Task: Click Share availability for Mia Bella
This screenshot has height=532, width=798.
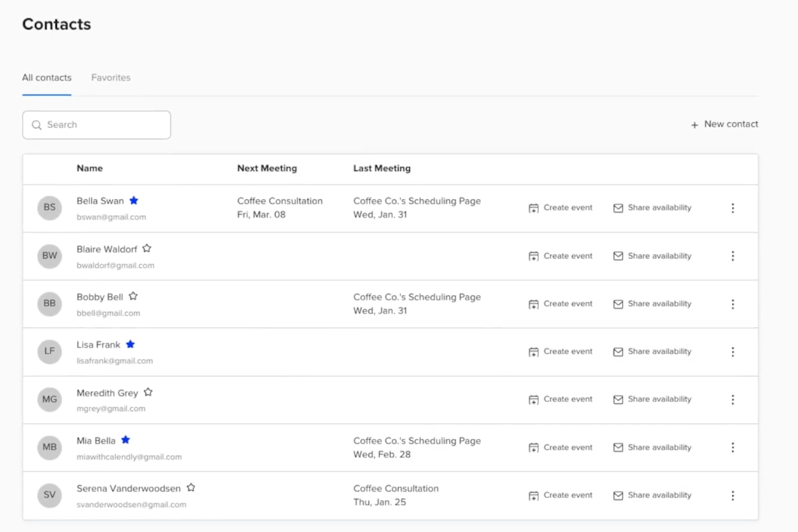Action: [652, 447]
